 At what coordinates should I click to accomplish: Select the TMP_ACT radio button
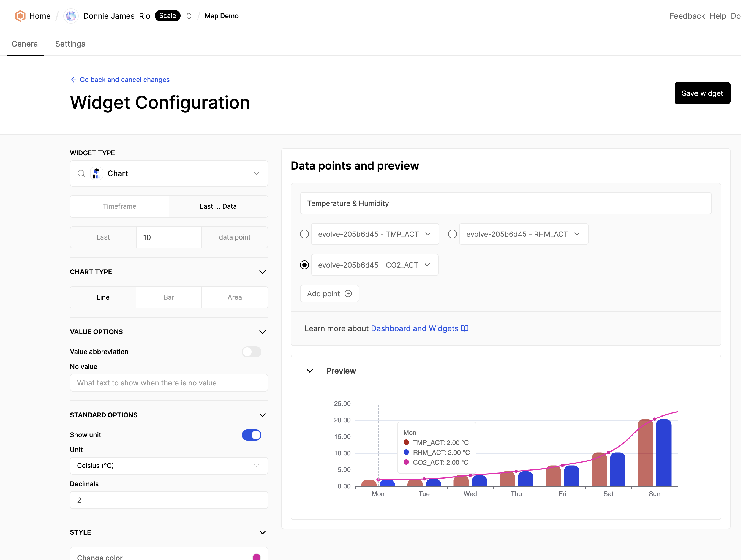point(304,234)
